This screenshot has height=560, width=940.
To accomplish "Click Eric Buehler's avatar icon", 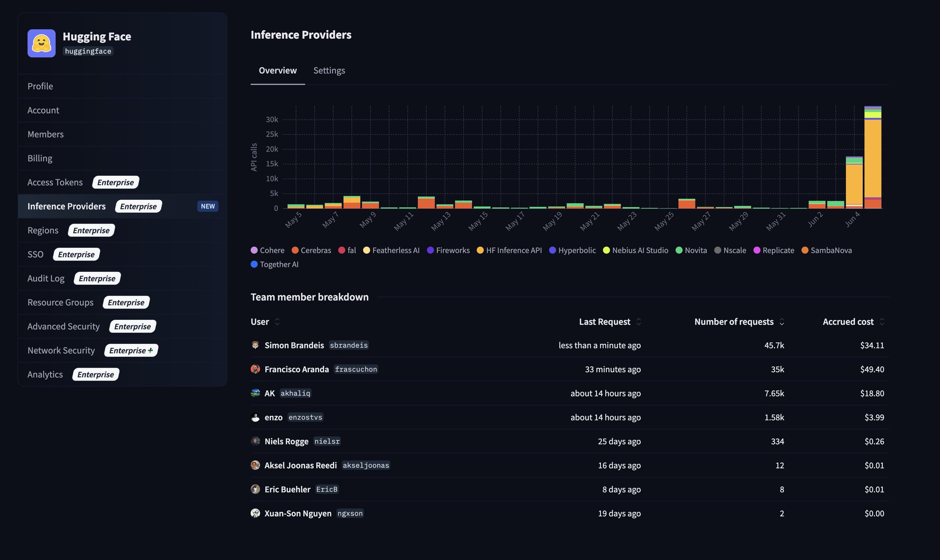I will coord(255,489).
